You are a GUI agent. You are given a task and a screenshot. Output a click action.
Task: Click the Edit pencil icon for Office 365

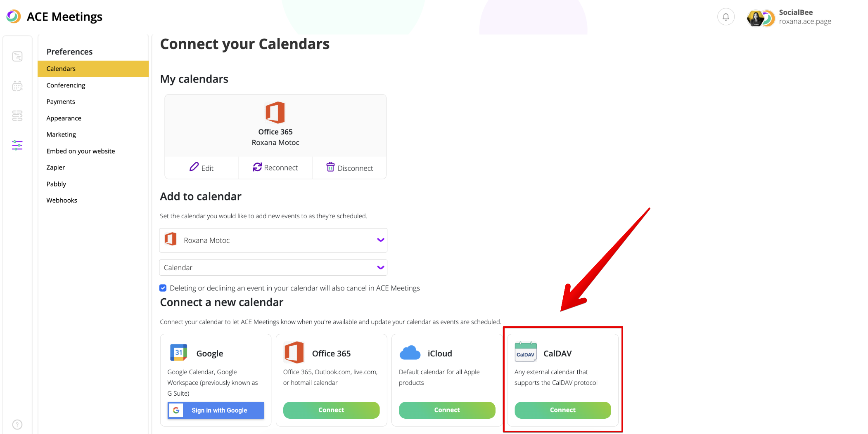194,167
